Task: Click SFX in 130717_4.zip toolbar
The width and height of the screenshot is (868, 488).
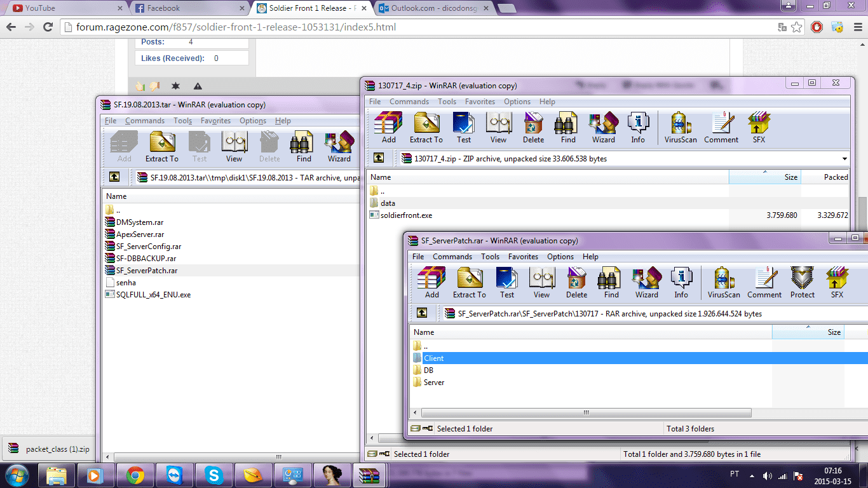Action: pos(759,128)
